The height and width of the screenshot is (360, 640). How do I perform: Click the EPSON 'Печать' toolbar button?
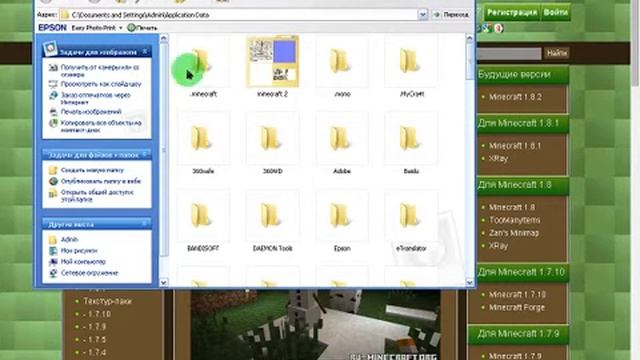click(142, 28)
